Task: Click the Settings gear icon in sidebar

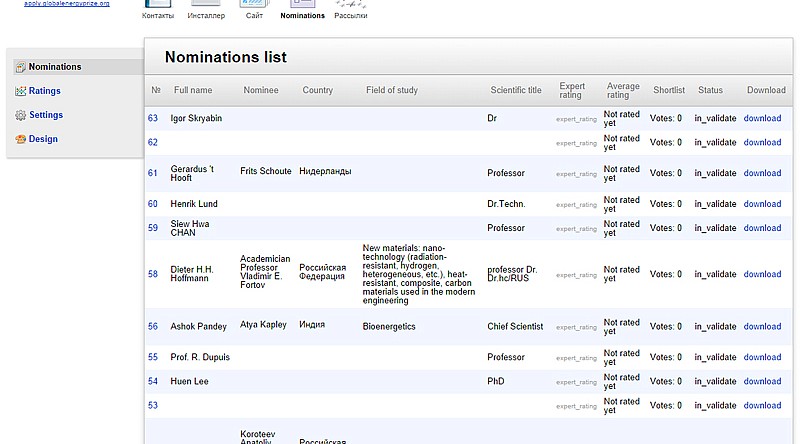Action: coord(21,115)
